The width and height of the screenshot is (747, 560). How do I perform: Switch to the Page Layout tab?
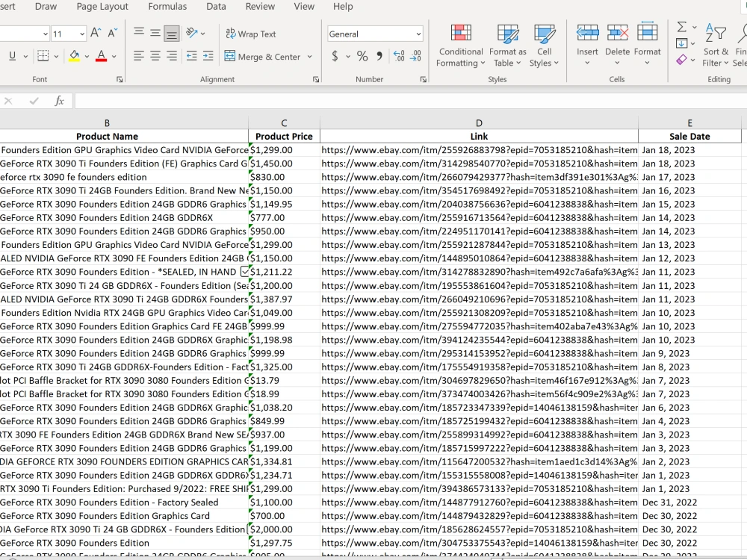pyautogui.click(x=102, y=7)
